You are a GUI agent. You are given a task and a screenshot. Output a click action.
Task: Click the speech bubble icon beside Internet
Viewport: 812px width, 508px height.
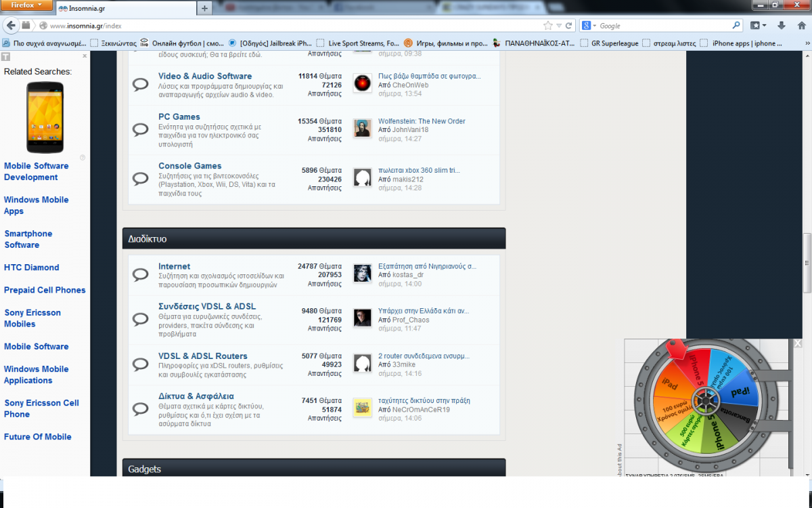(140, 274)
